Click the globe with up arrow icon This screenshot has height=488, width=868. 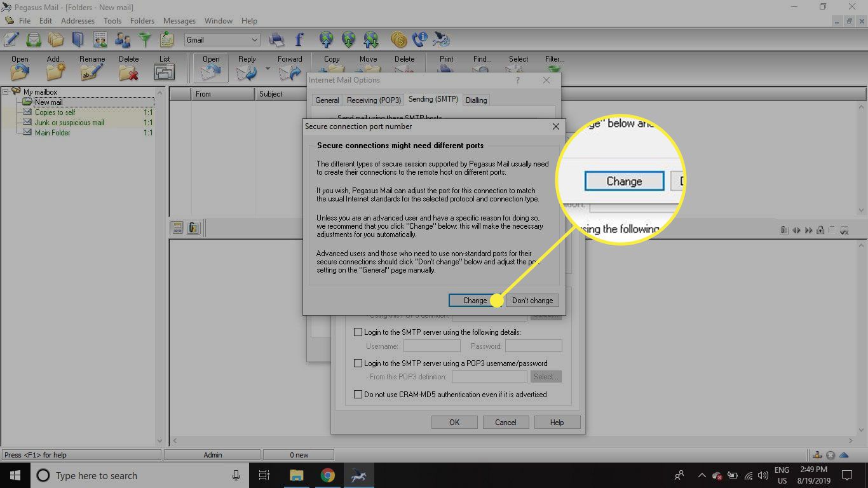(327, 39)
